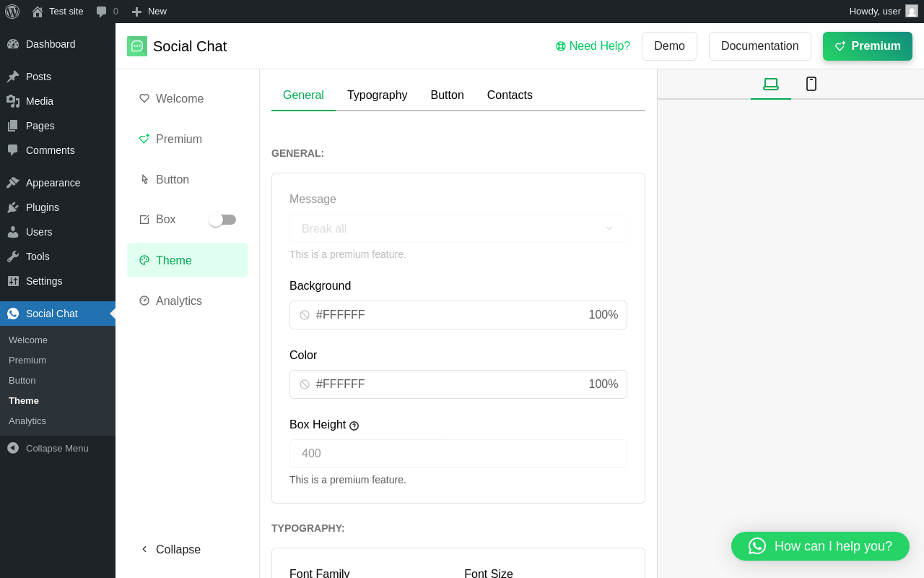Click the Analytics gauge icon in panel
Image resolution: width=924 pixels, height=578 pixels.
tap(144, 301)
